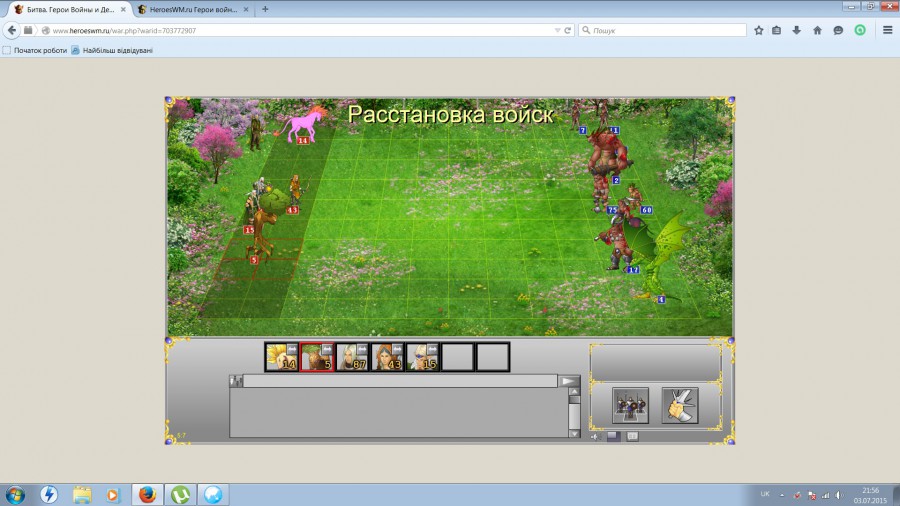The image size is (900, 506).
Task: Click the pink unicorn on battlefield
Action: click(304, 124)
